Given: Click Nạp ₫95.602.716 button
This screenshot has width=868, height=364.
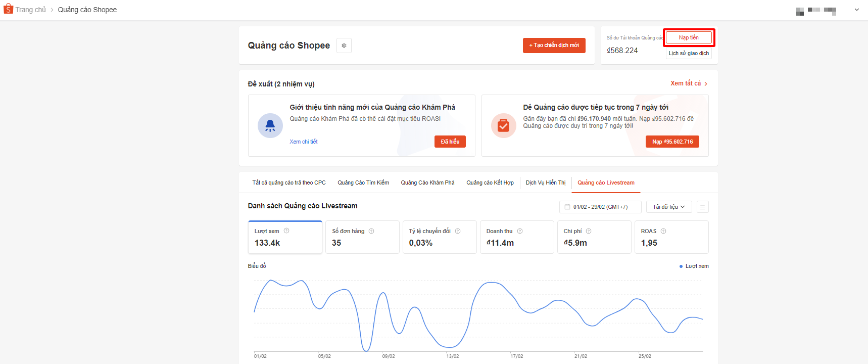Looking at the screenshot, I should pos(672,142).
